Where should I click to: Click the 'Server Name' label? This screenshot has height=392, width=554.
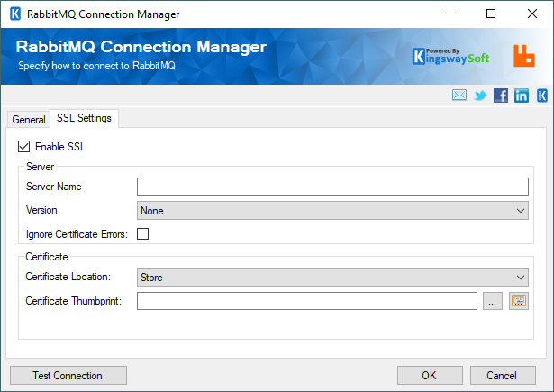coord(54,187)
